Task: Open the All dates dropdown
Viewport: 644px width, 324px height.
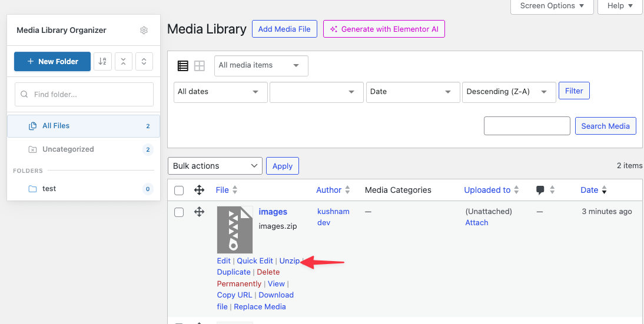Action: (221, 92)
